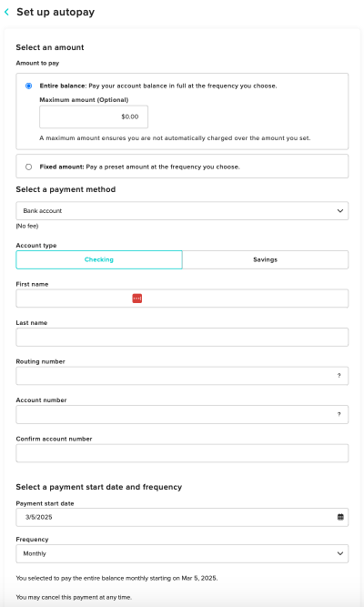Focus the Maximum amount field
The width and height of the screenshot is (364, 607).
94,116
